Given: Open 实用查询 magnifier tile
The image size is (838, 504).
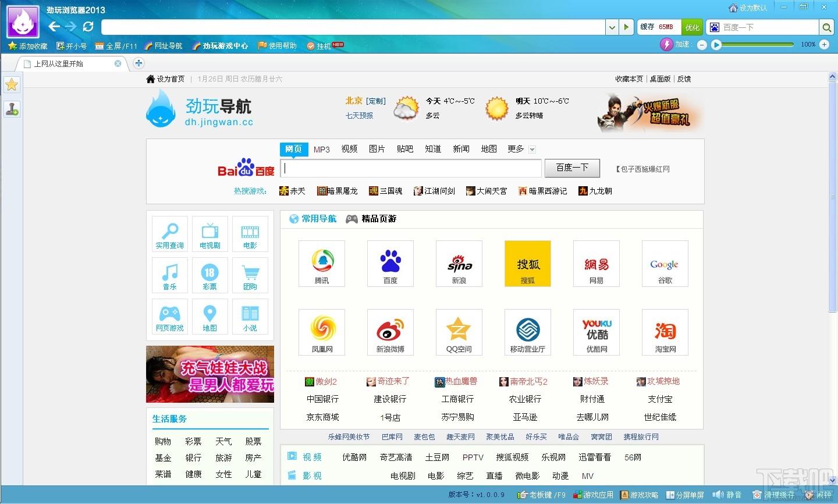Looking at the screenshot, I should point(170,234).
